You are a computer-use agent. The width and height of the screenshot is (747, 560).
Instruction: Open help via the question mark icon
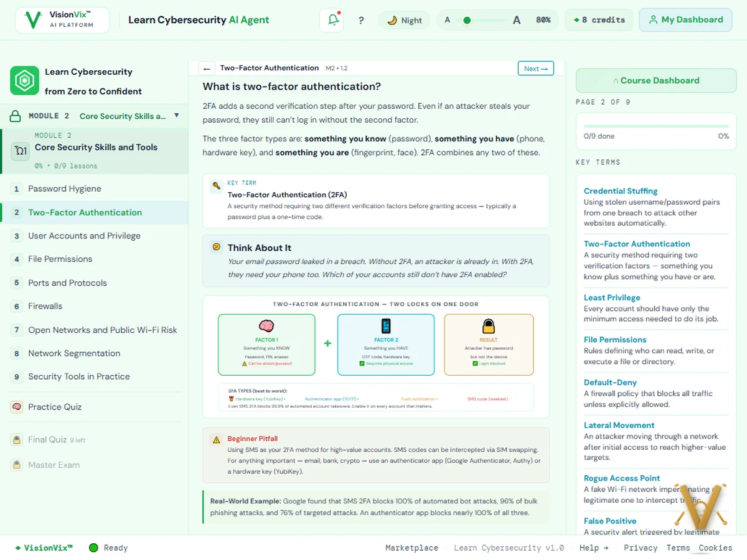tap(361, 20)
